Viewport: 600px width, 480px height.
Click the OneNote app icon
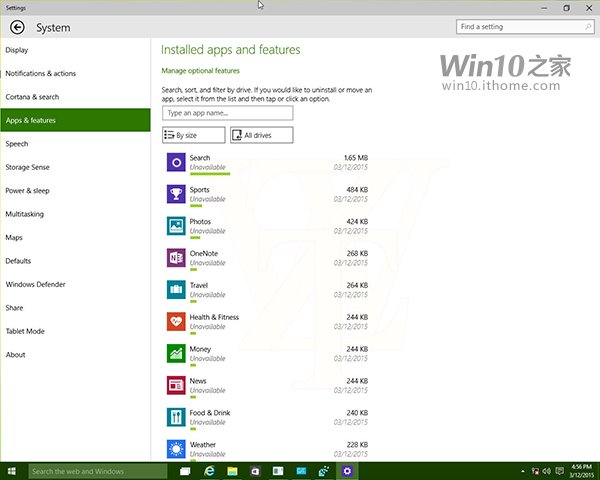pos(176,258)
